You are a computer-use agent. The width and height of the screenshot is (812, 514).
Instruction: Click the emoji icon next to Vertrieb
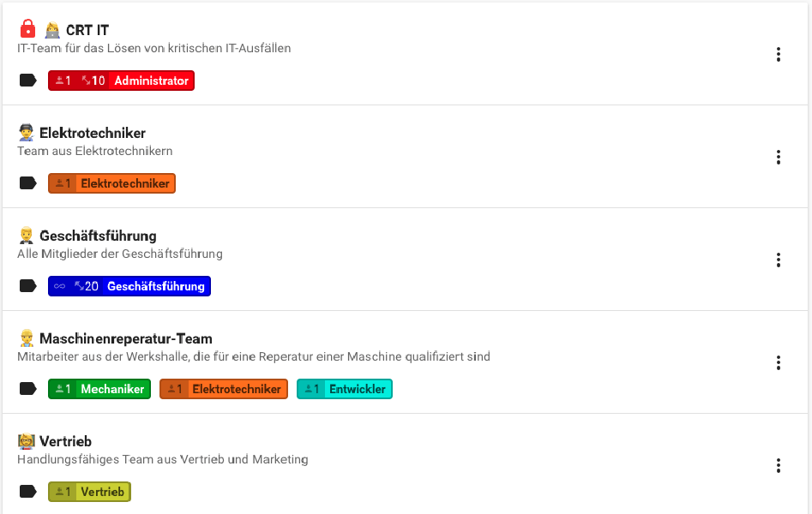pyautogui.click(x=26, y=439)
